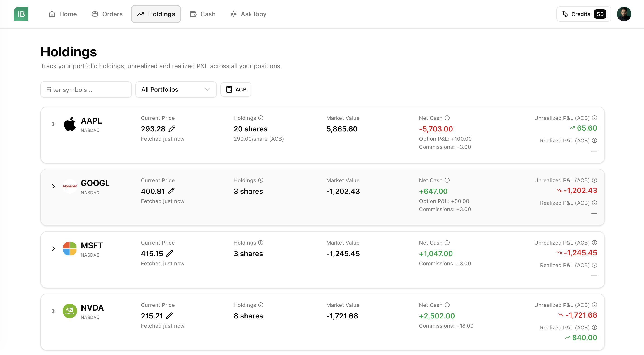Edit GOOGL current price pencil icon

tap(171, 191)
